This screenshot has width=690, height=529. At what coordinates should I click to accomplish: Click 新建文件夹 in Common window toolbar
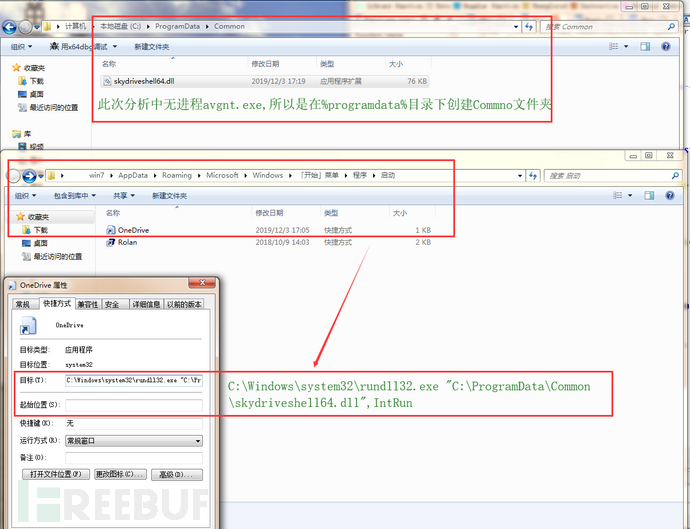(x=151, y=47)
